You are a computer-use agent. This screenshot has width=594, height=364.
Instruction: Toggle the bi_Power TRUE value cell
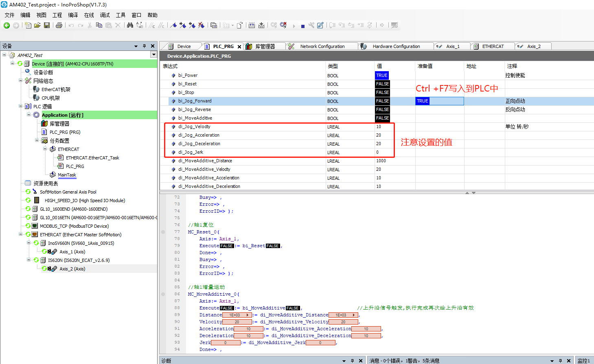[x=382, y=75]
